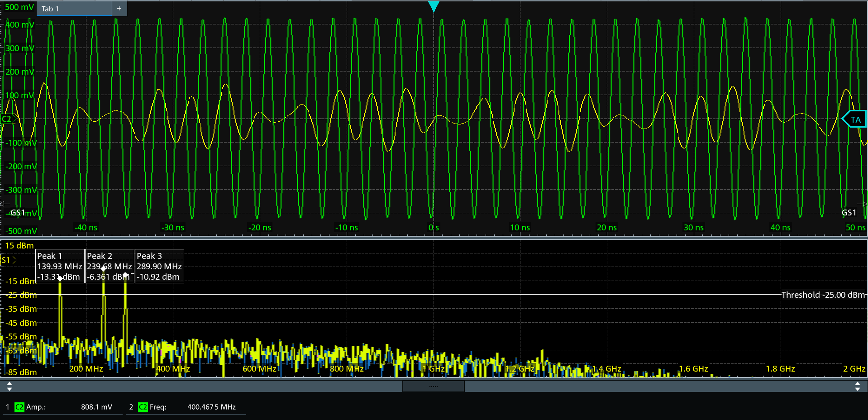Open the Peak 2 result box
The width and height of the screenshot is (868, 420).
(x=110, y=266)
